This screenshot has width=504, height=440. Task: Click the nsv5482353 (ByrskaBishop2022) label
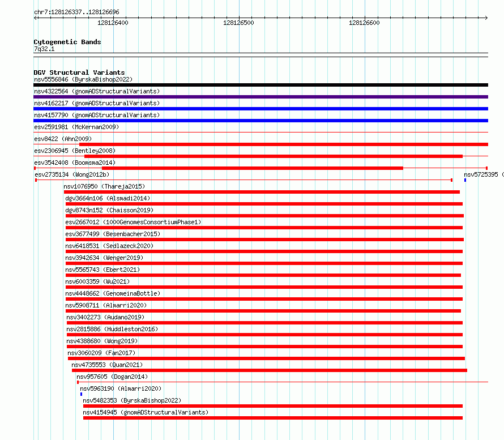(132, 400)
